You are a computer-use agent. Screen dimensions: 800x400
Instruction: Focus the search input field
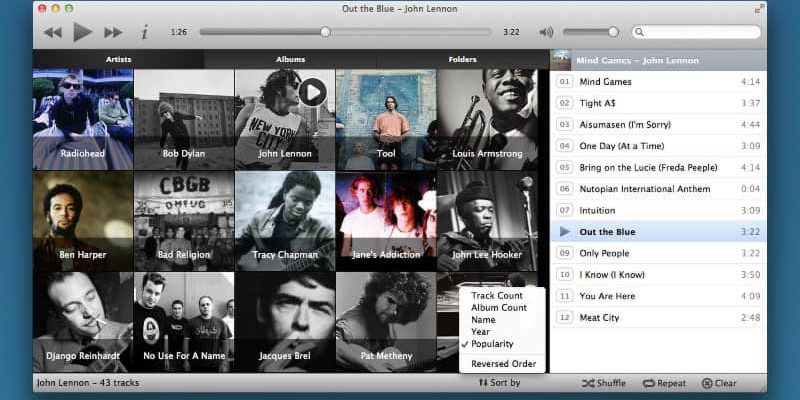pyautogui.click(x=696, y=32)
